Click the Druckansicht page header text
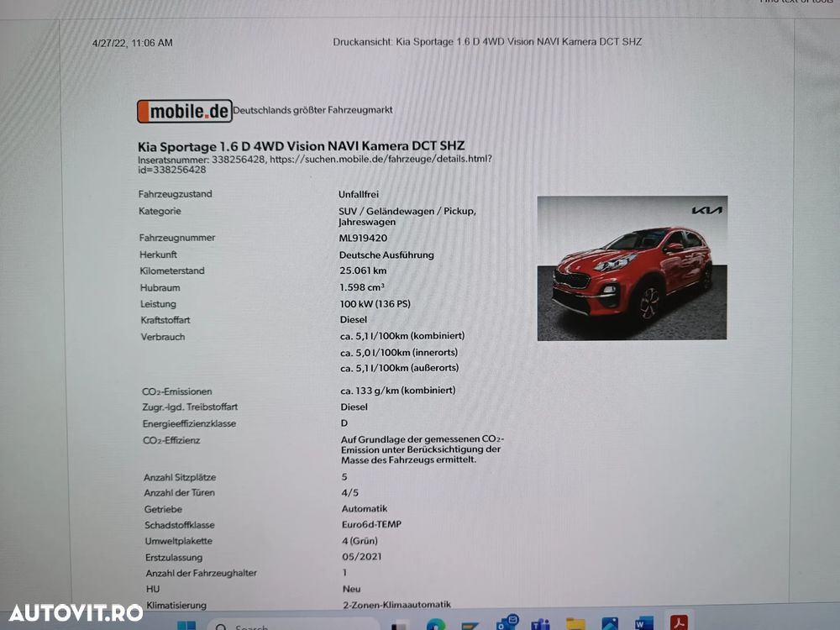 tap(487, 42)
